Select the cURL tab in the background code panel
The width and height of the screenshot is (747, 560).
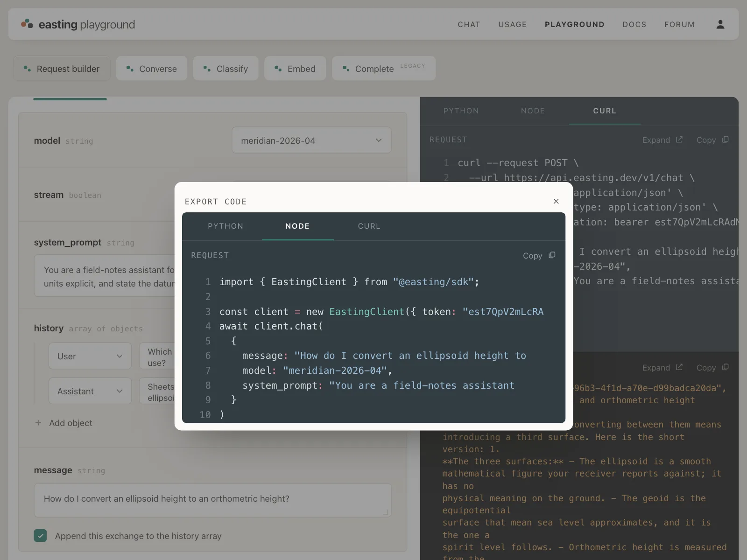[x=605, y=111]
